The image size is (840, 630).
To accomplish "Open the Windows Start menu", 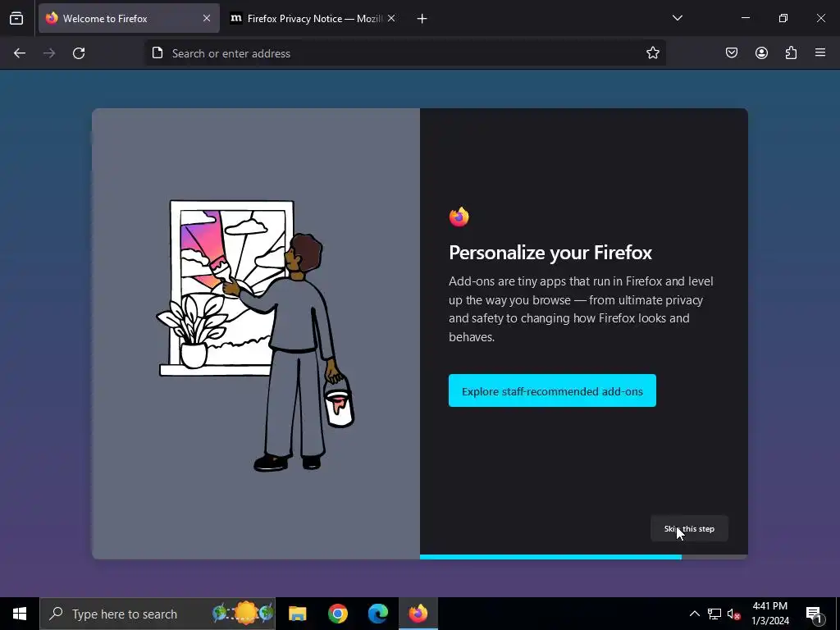I will 20,614.
